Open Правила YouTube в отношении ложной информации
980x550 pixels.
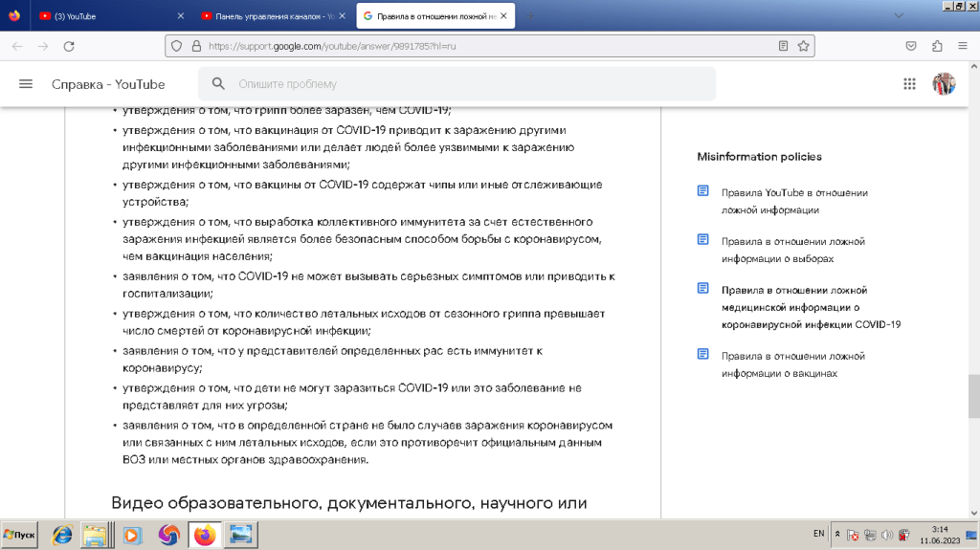click(794, 201)
